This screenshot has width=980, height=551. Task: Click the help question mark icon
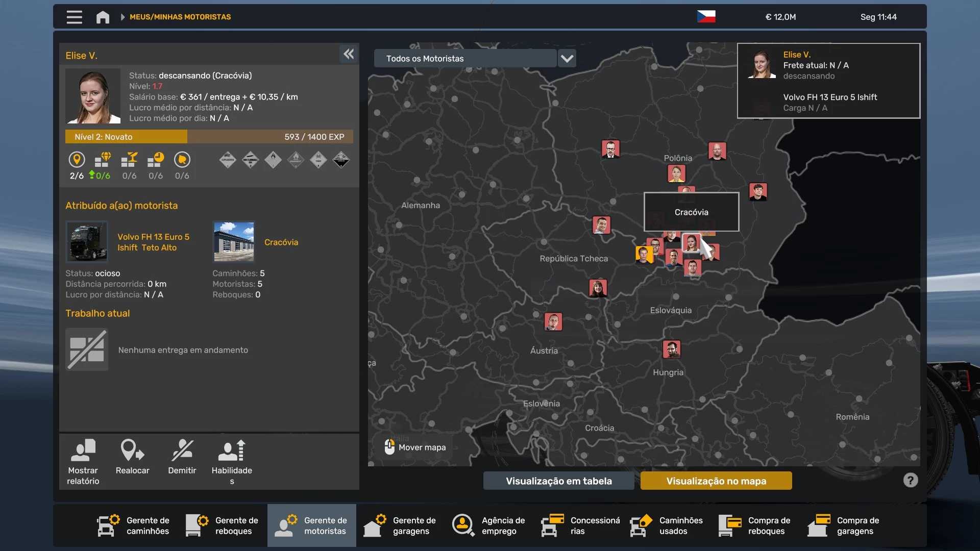(910, 480)
